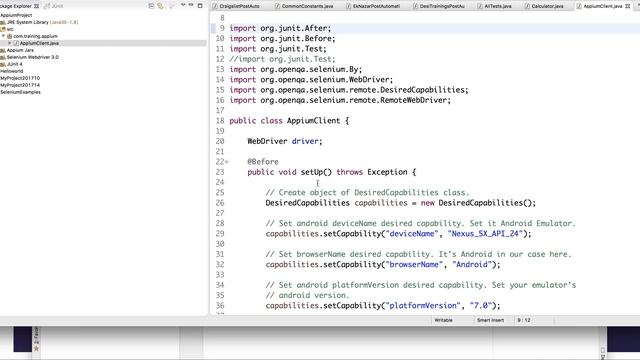Click RemoteWebDriver import line
Viewport: 640px width, 360px height.
click(x=340, y=100)
